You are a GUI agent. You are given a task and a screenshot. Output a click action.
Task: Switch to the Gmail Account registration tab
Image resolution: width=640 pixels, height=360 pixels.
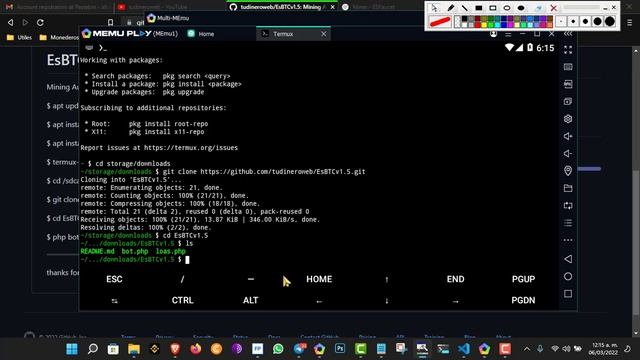tap(57, 7)
